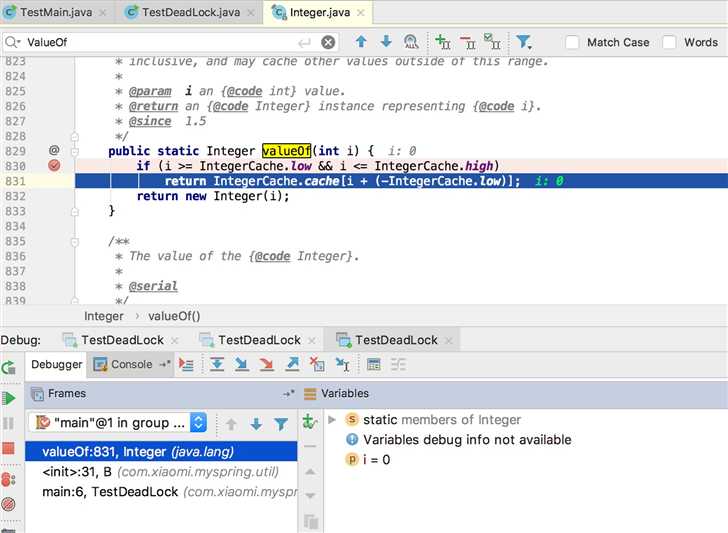728x533 pixels.
Task: Open search filter funnel icon
Action: tap(524, 42)
